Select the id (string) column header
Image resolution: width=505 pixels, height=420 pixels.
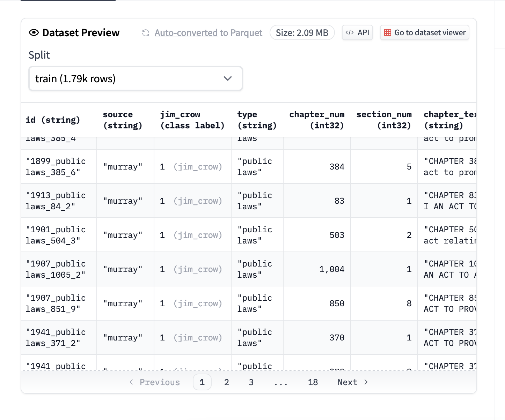53,120
